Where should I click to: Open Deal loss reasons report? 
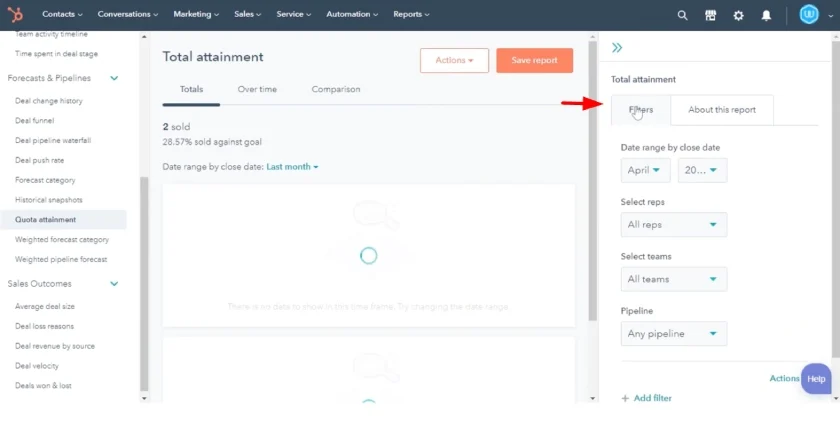[44, 327]
